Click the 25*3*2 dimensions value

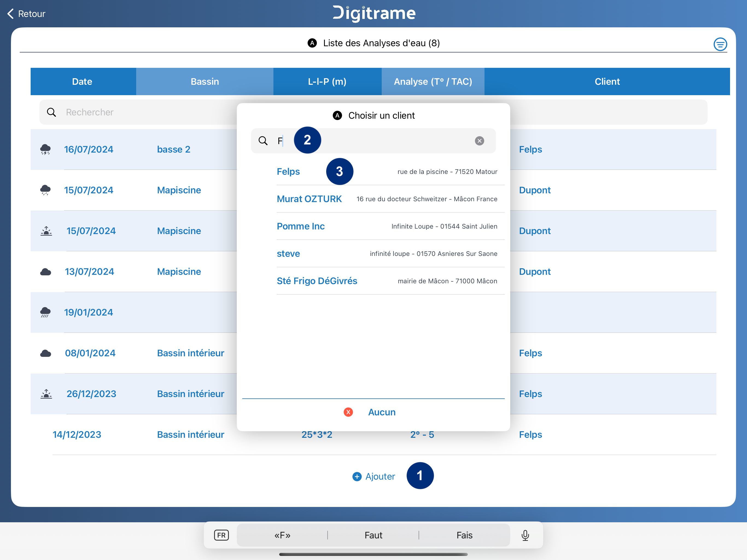coord(317,435)
